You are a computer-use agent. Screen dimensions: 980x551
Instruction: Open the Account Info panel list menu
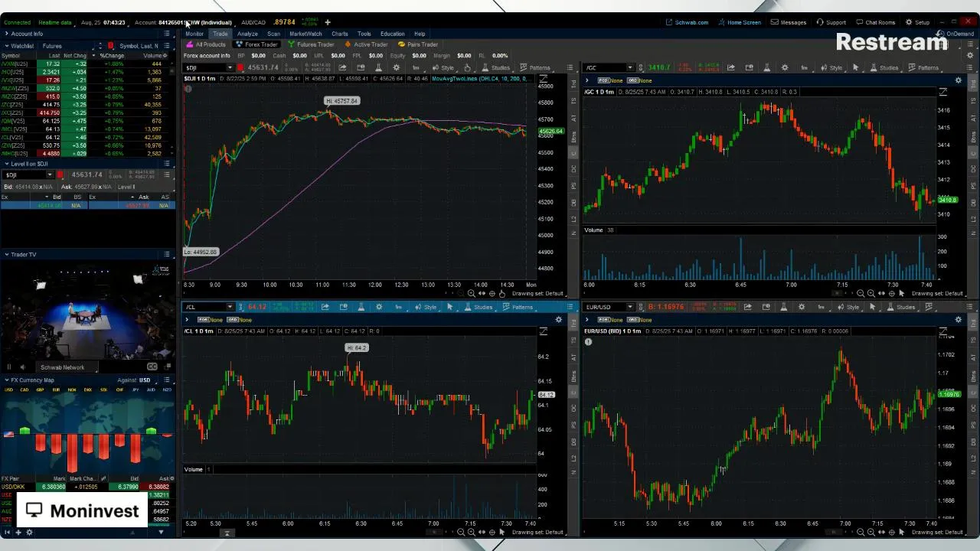(x=167, y=34)
